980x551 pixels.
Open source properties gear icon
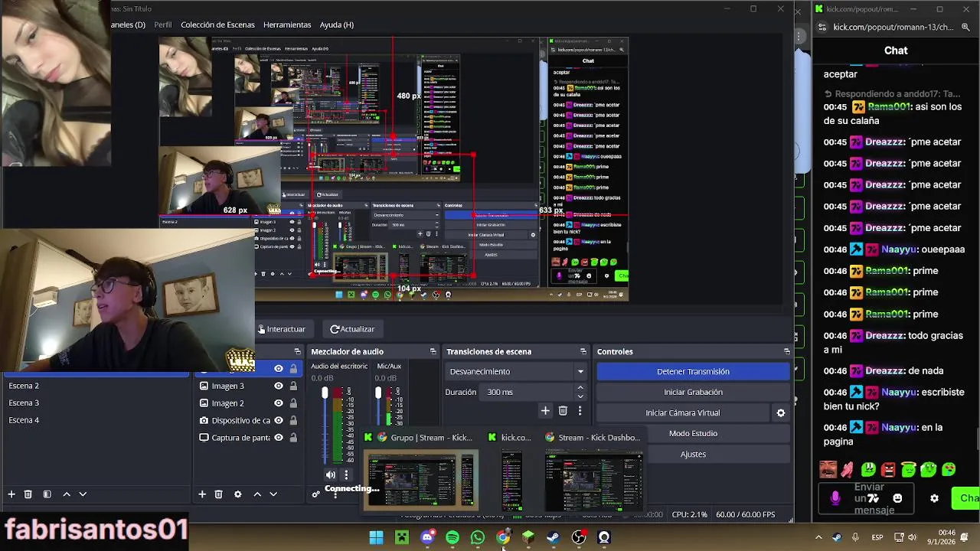pos(237,494)
